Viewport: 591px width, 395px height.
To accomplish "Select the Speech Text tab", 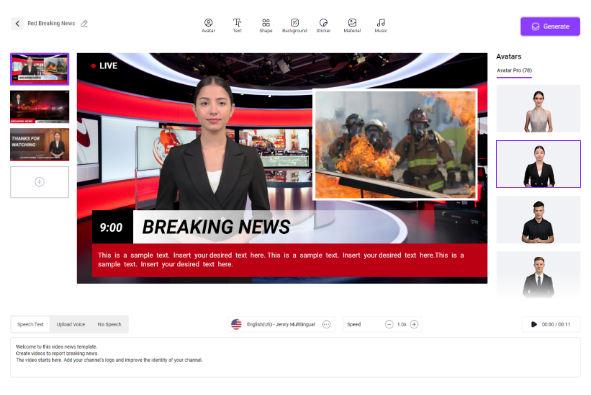I will tap(30, 324).
